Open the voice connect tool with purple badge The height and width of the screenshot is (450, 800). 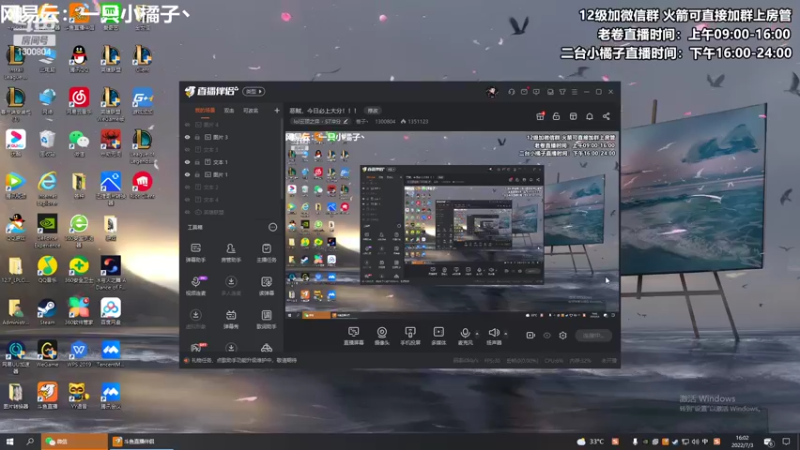pos(196,286)
